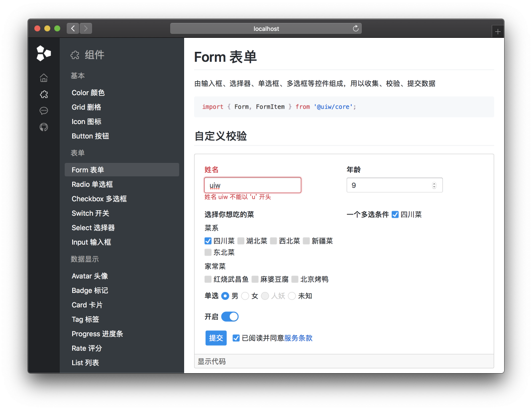The height and width of the screenshot is (410, 532).
Task: Turn off the 开启 switch
Action: tap(230, 317)
